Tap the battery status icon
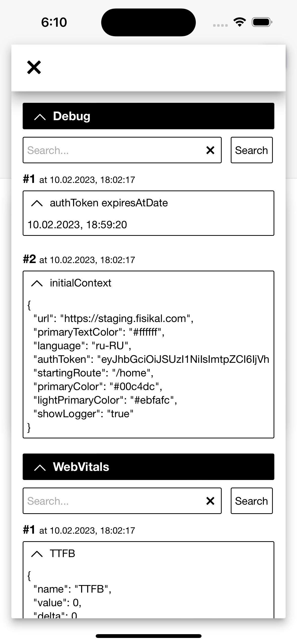The image size is (297, 644). click(x=262, y=22)
